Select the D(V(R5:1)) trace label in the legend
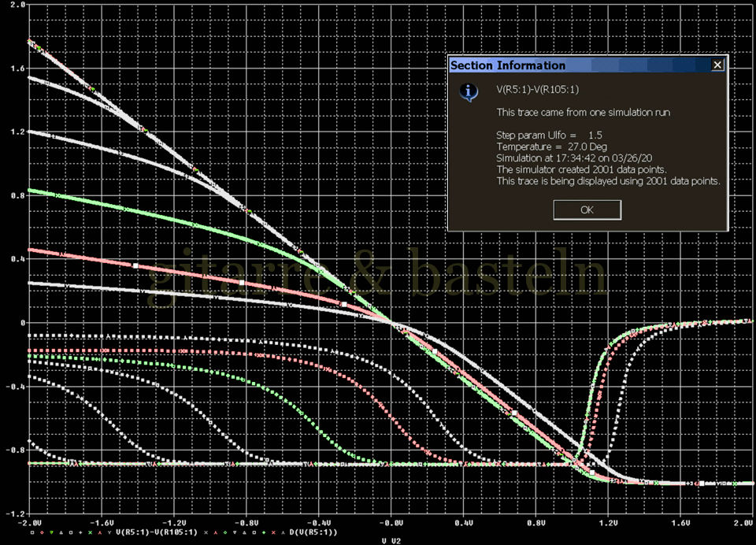Viewport: 756px width, 545px height. point(313,532)
